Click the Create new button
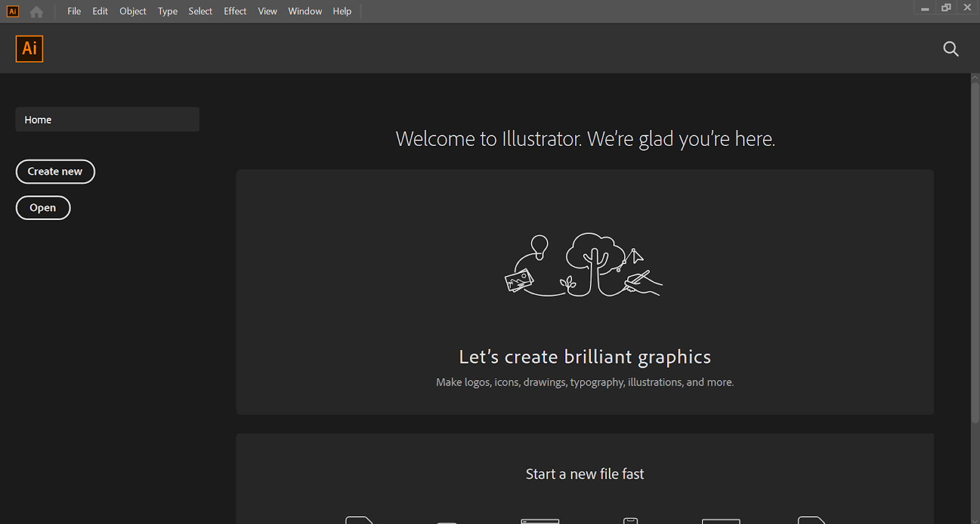980x524 pixels. pos(55,172)
